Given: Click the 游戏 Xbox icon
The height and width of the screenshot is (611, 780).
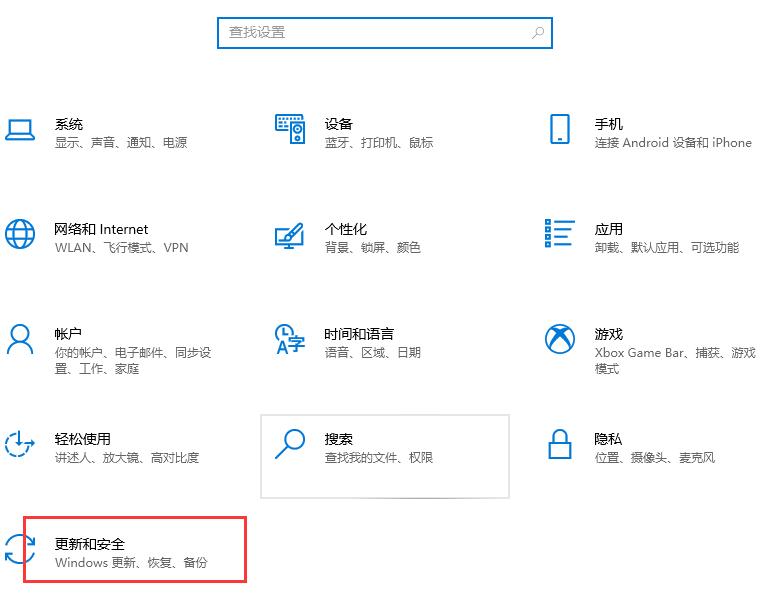Looking at the screenshot, I should (x=560, y=339).
